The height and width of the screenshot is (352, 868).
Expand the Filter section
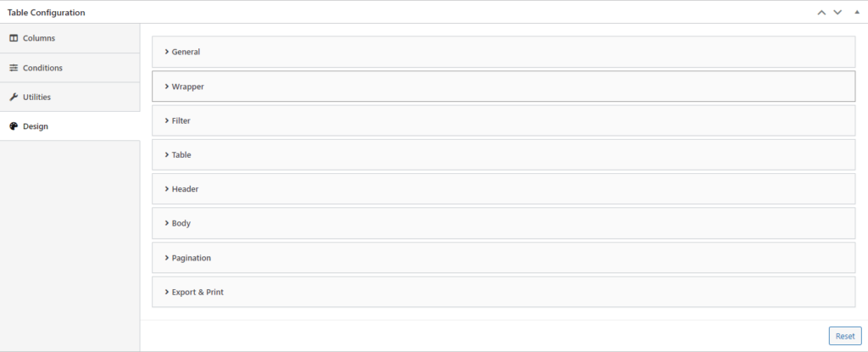181,120
